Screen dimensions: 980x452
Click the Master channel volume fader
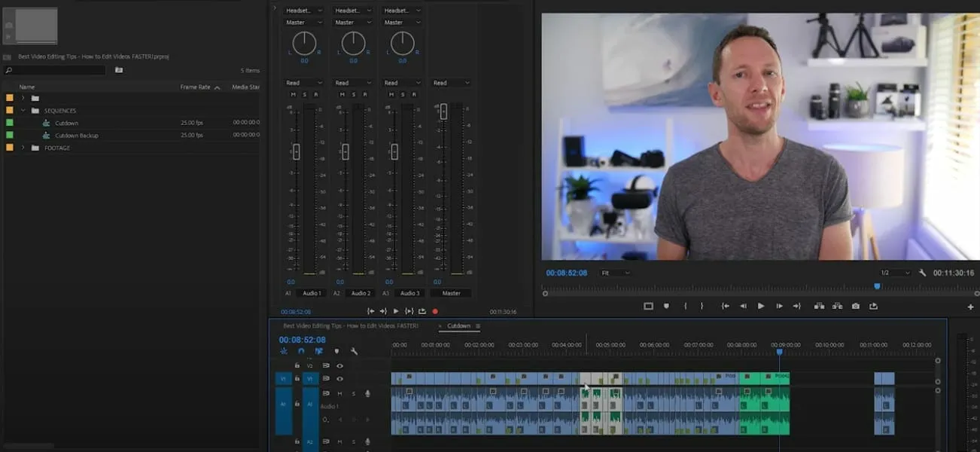443,112
